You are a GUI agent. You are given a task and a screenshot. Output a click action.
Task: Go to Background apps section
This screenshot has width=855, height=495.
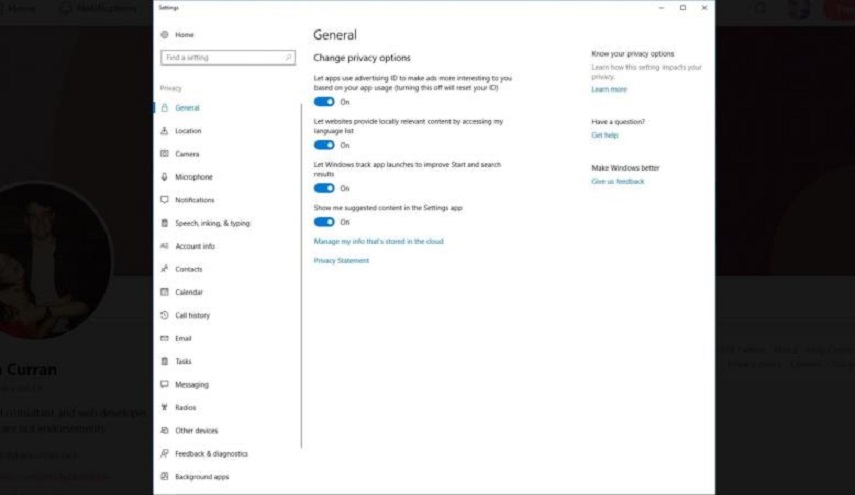(x=201, y=477)
